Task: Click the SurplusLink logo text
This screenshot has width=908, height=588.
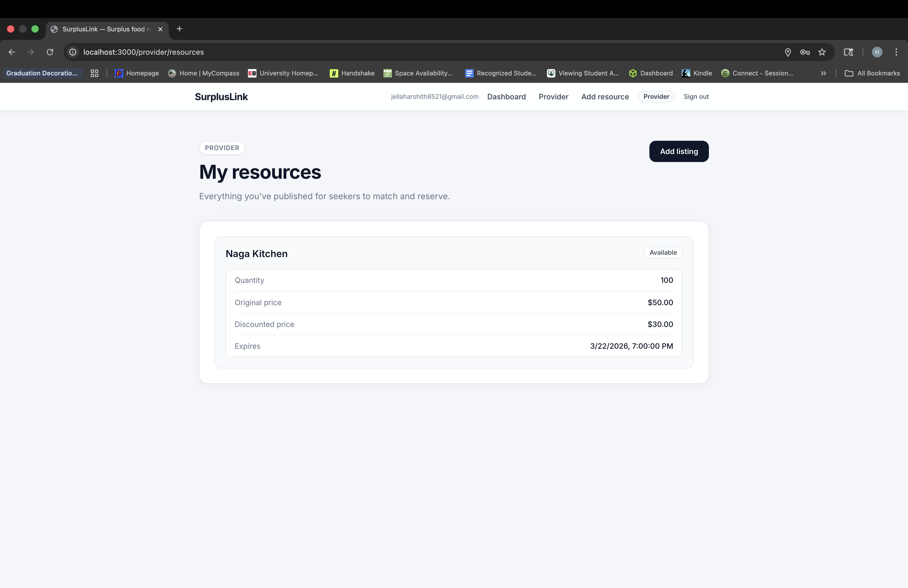Action: click(221, 97)
